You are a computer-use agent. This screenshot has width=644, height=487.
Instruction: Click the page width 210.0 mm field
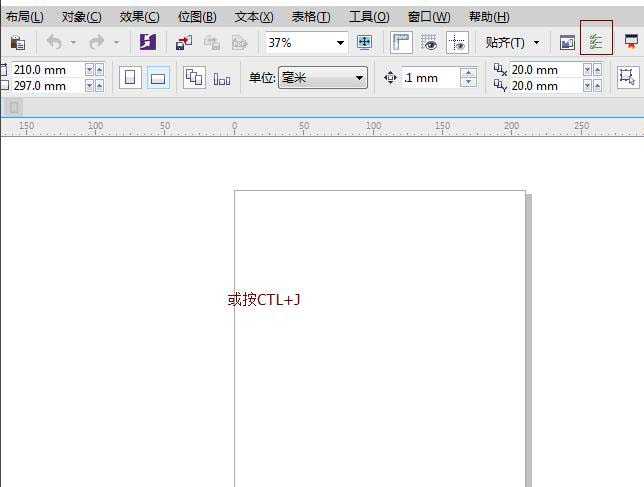tap(46, 70)
